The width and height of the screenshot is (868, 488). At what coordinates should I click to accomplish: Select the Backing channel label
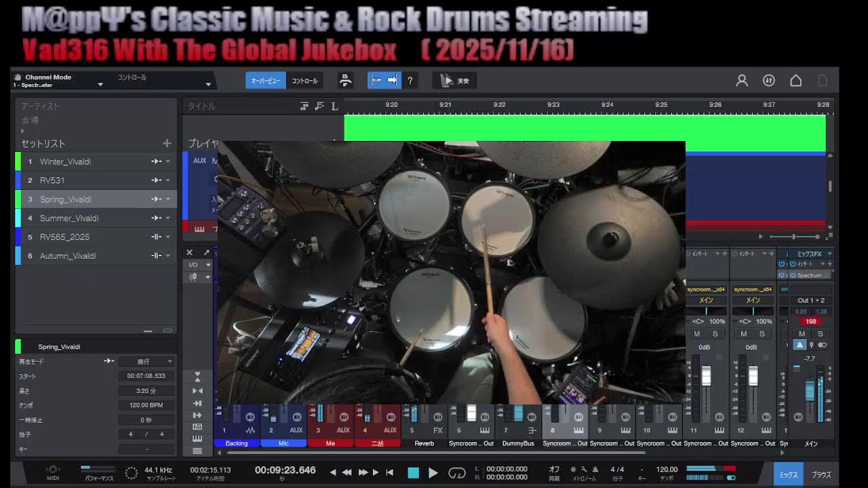pos(237,443)
